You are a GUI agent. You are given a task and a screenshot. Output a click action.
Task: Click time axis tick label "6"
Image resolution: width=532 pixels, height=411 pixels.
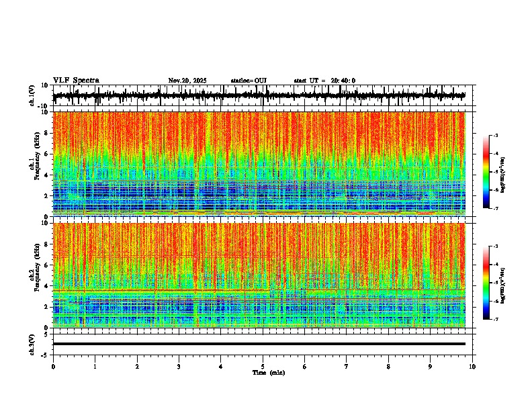tap(305, 367)
